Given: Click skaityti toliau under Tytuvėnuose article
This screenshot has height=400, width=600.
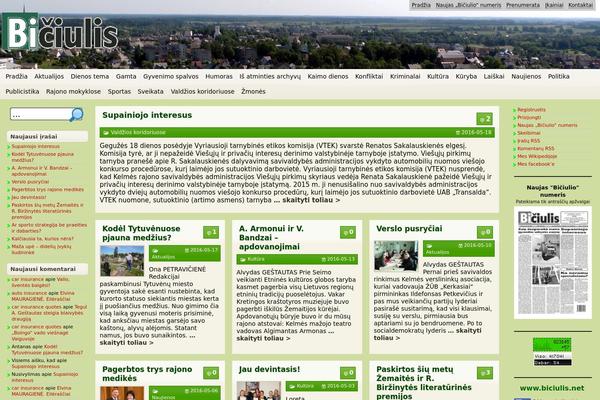Looking at the screenshot, I should pyautogui.click(x=126, y=343).
